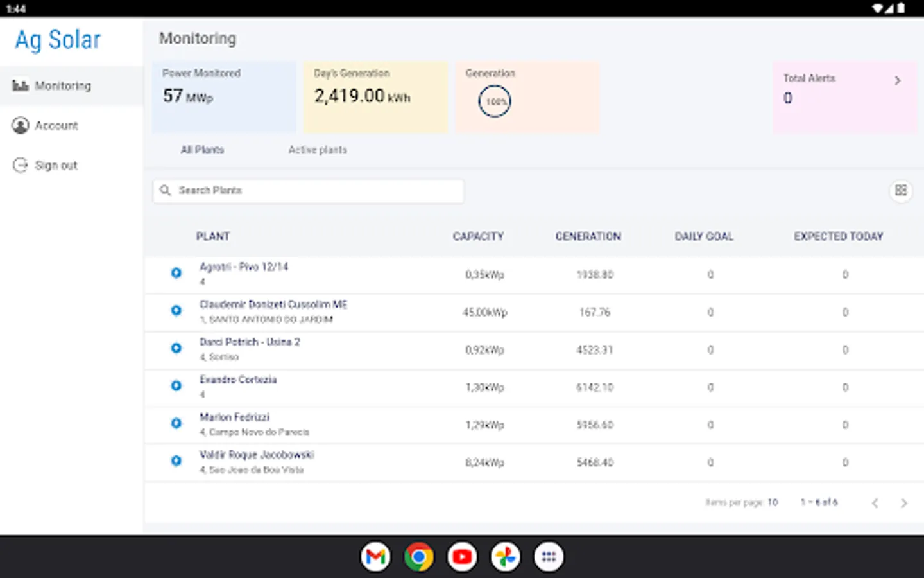Click the Generation 100% progress circle
This screenshot has width=924, height=578.
(495, 101)
